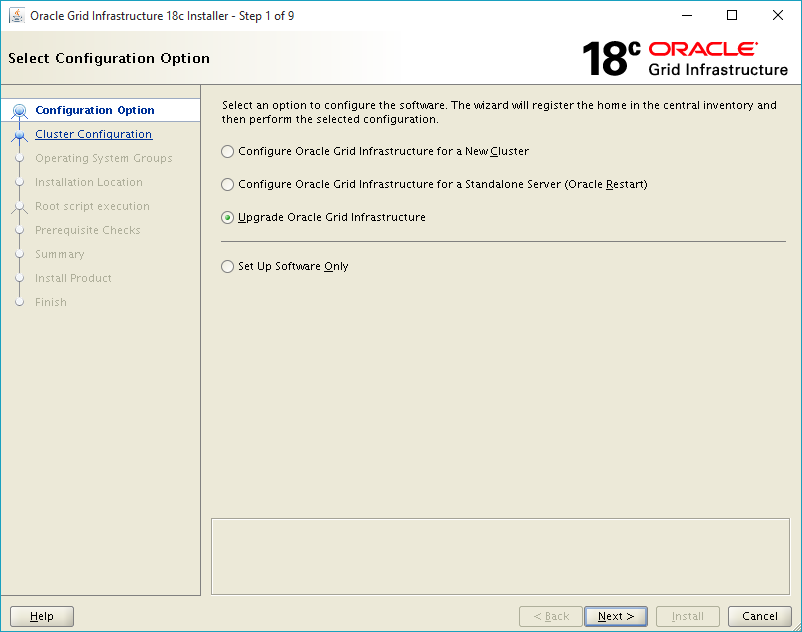The width and height of the screenshot is (802, 632).
Task: Click the Cluster Configuration step node icon
Action: (x=19, y=135)
